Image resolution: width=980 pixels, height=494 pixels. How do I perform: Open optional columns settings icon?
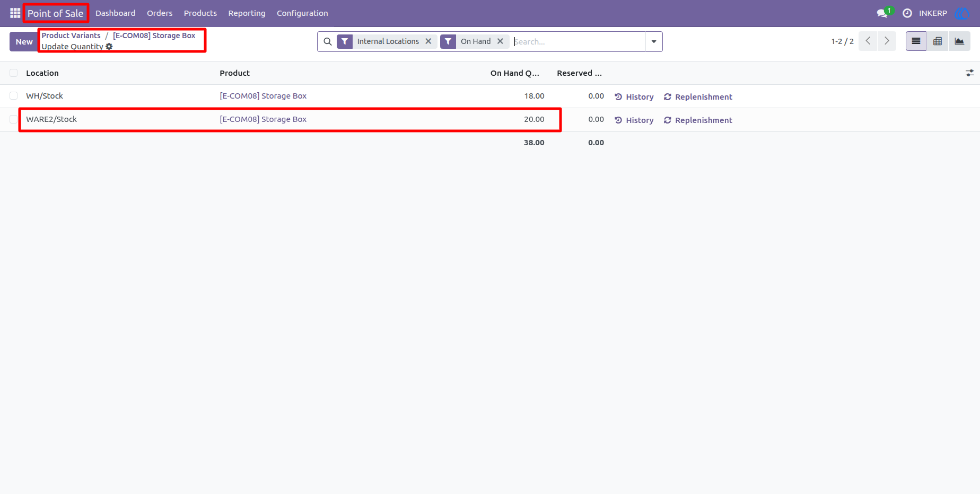tap(969, 73)
